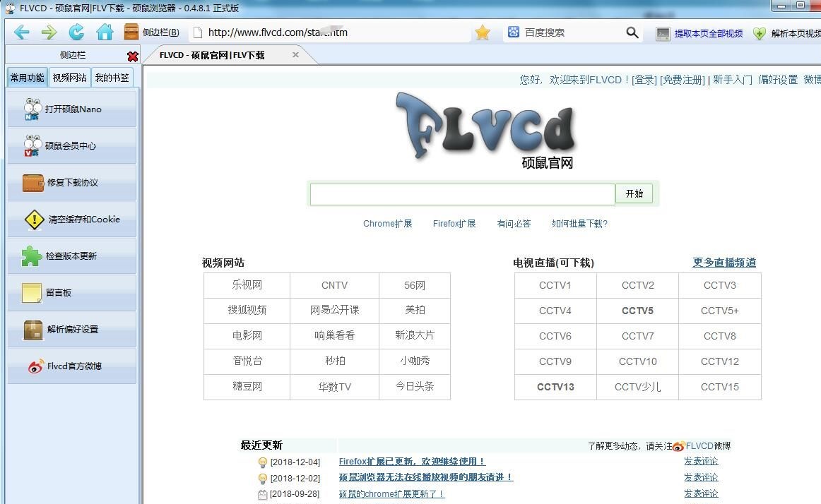
Task: Open CCTV5 live channel
Action: [x=637, y=311]
